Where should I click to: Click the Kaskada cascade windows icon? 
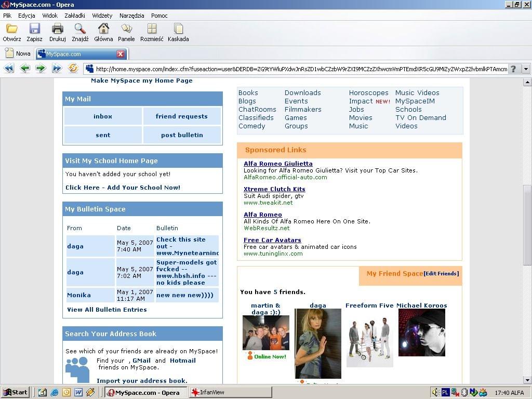tap(178, 29)
